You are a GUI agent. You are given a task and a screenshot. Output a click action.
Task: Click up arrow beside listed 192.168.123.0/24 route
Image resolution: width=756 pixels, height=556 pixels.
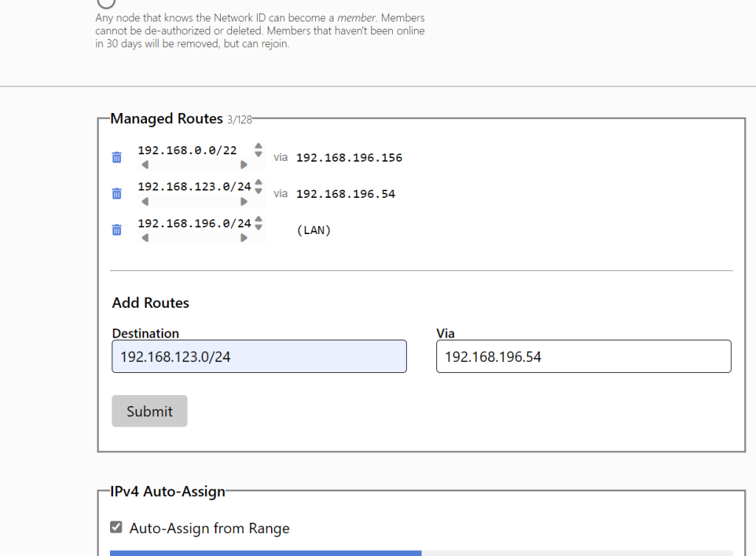click(x=258, y=182)
